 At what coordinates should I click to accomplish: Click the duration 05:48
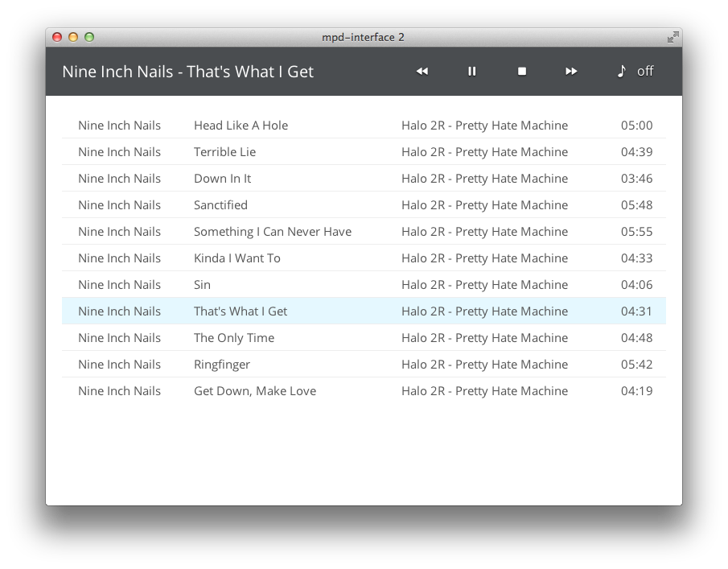pyautogui.click(x=636, y=205)
